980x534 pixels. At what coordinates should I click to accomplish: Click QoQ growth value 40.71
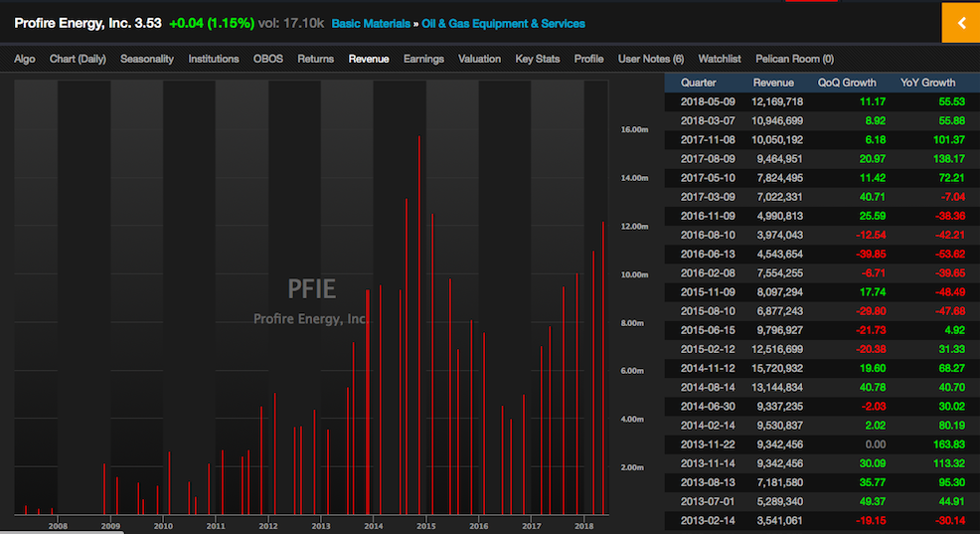point(872,197)
